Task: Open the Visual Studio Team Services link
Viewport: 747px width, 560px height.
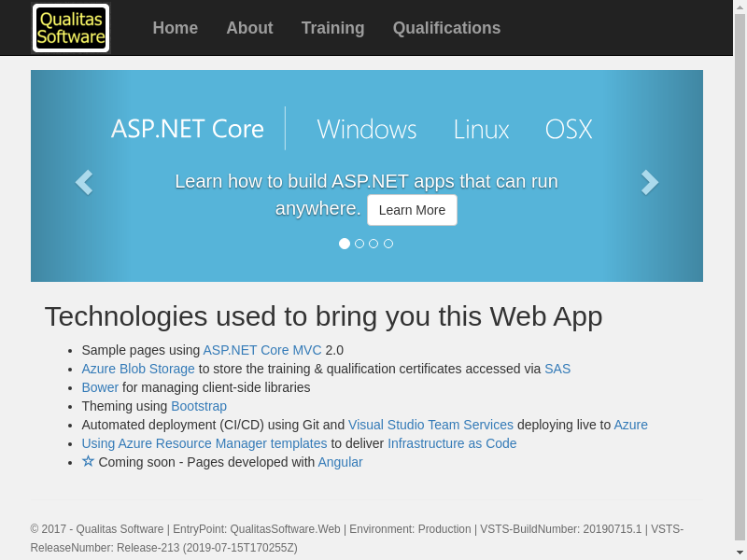Action: point(430,425)
